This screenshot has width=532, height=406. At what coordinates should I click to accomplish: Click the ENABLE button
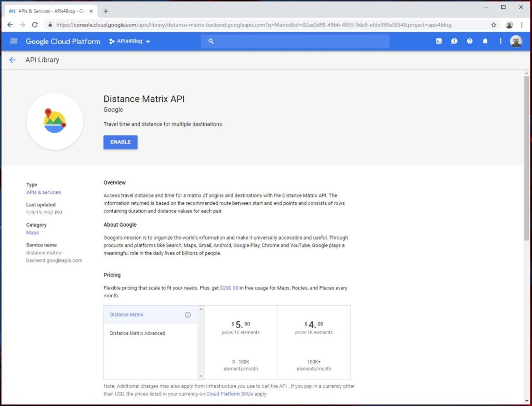click(x=120, y=142)
